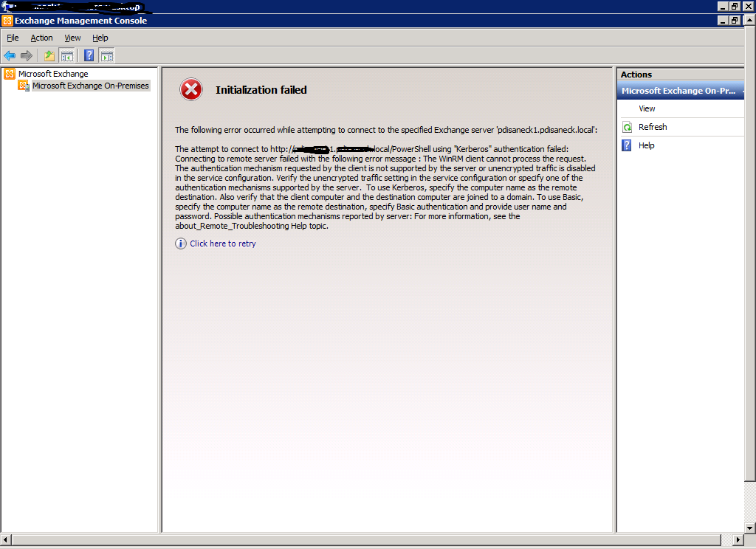Open the View menu

point(72,38)
